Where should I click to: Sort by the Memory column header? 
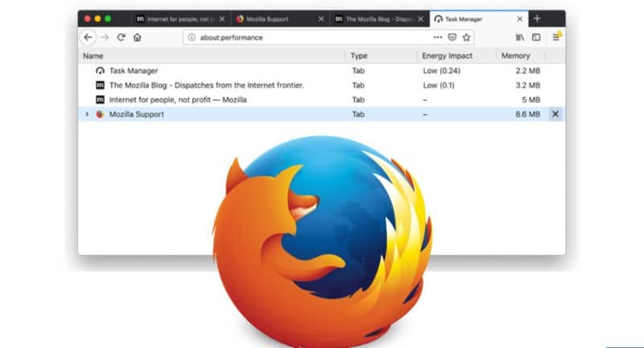(x=521, y=56)
